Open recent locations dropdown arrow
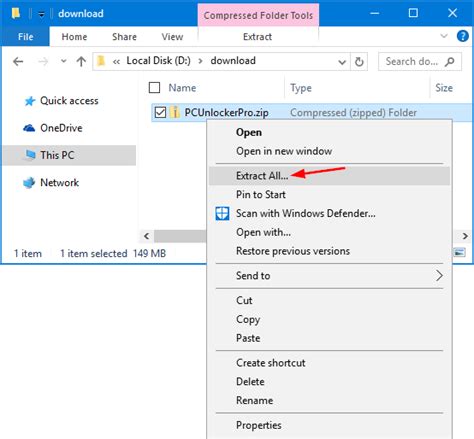 pyautogui.click(x=63, y=61)
